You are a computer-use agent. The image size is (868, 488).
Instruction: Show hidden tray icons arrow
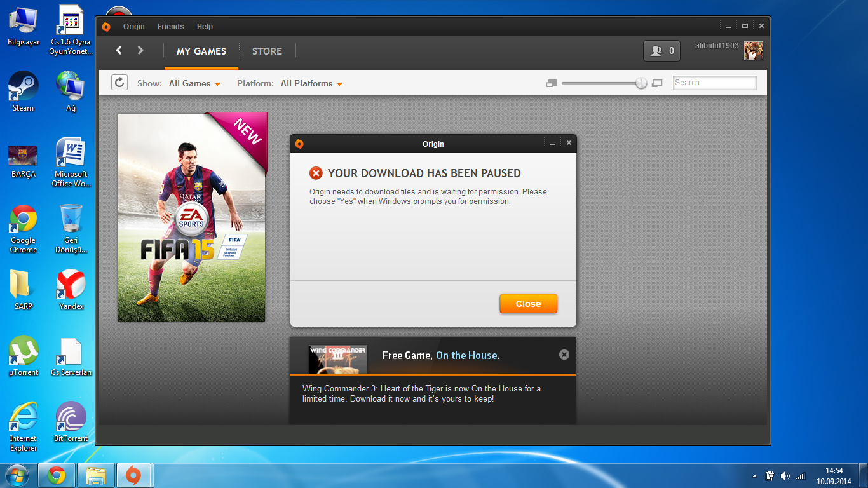click(x=754, y=476)
